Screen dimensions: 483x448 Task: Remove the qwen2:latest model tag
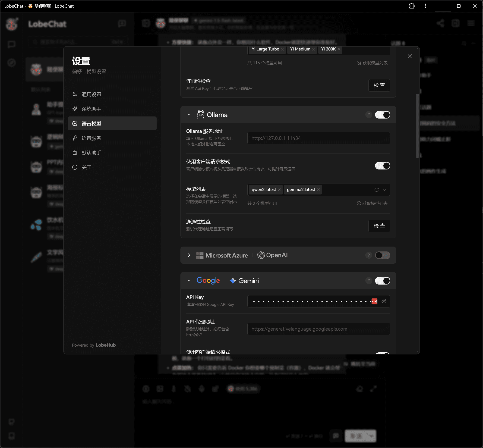click(279, 190)
